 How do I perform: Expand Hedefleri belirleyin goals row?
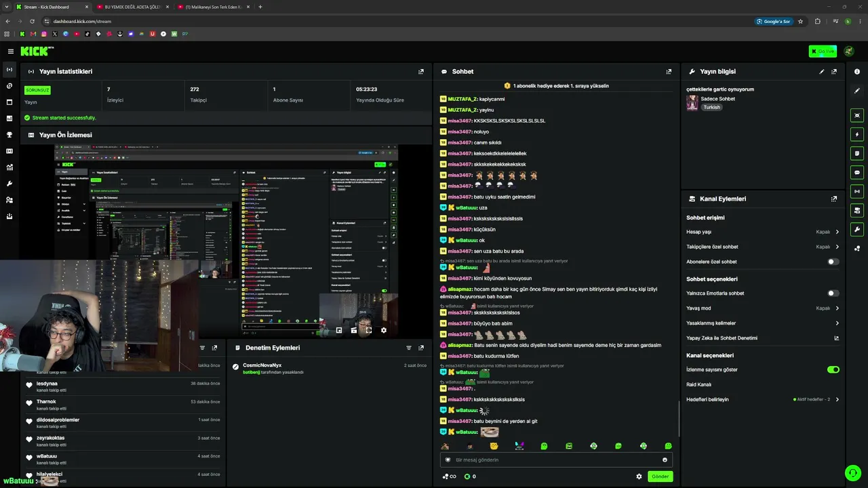click(x=763, y=399)
